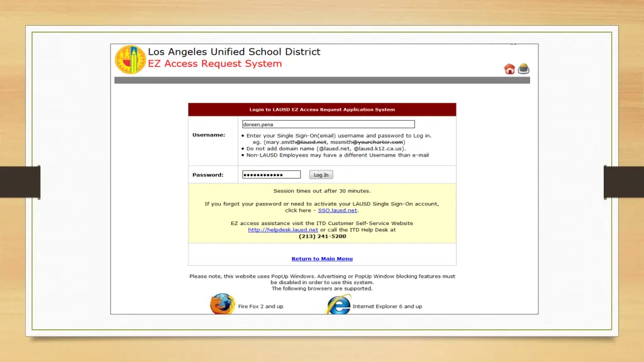Focus the Username input field

click(328, 124)
